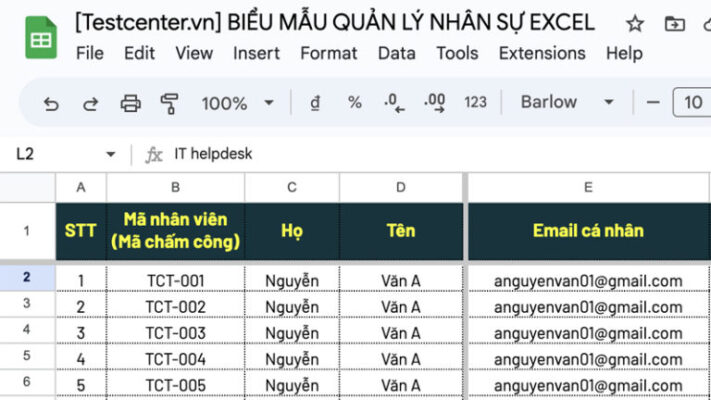711x400 pixels.
Task: Open the Insert menu
Action: (256, 53)
